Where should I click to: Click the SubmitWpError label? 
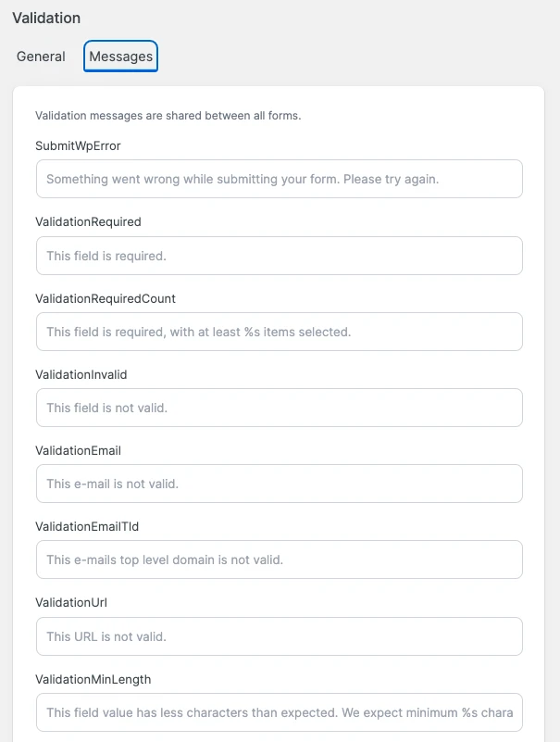[x=78, y=145]
